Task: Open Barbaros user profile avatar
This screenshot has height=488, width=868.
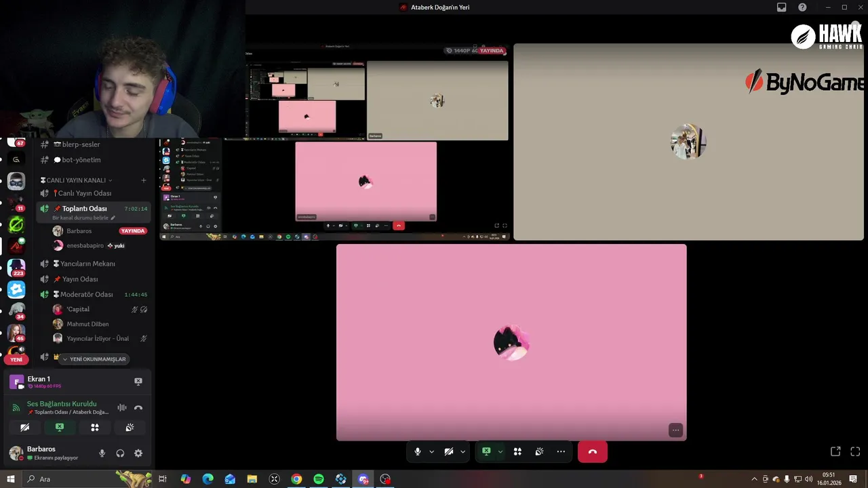Action: tap(16, 453)
